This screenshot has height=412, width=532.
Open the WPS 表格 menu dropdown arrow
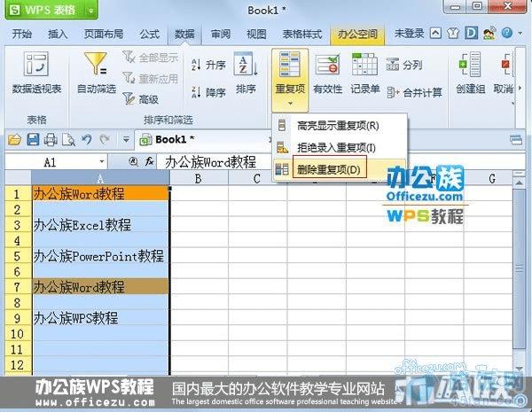click(91, 11)
